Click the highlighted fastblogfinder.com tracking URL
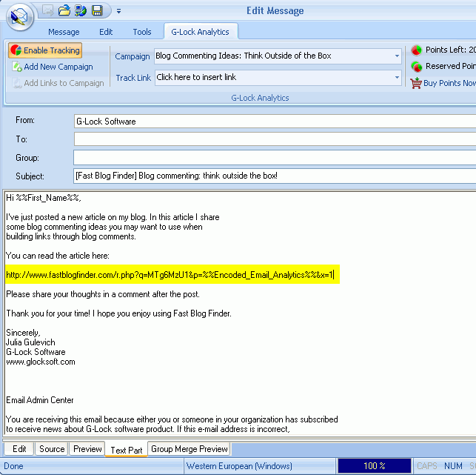The image size is (476, 475). coord(170,275)
